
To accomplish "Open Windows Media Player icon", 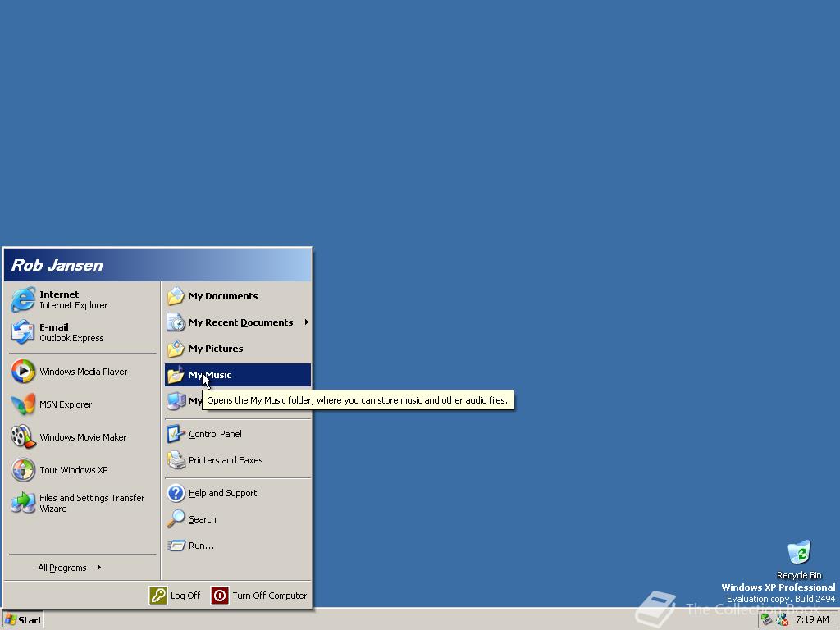I will pyautogui.click(x=23, y=372).
